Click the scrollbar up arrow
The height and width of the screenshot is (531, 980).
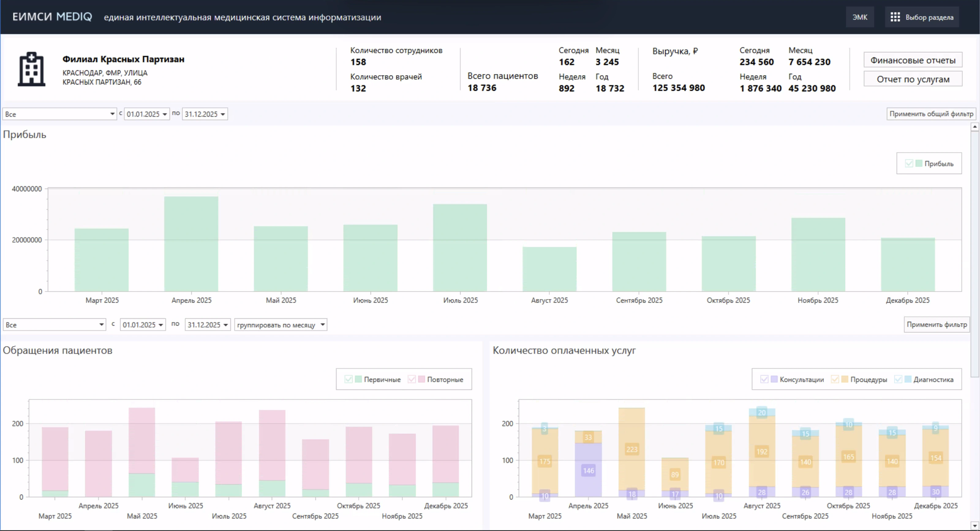tap(975, 127)
